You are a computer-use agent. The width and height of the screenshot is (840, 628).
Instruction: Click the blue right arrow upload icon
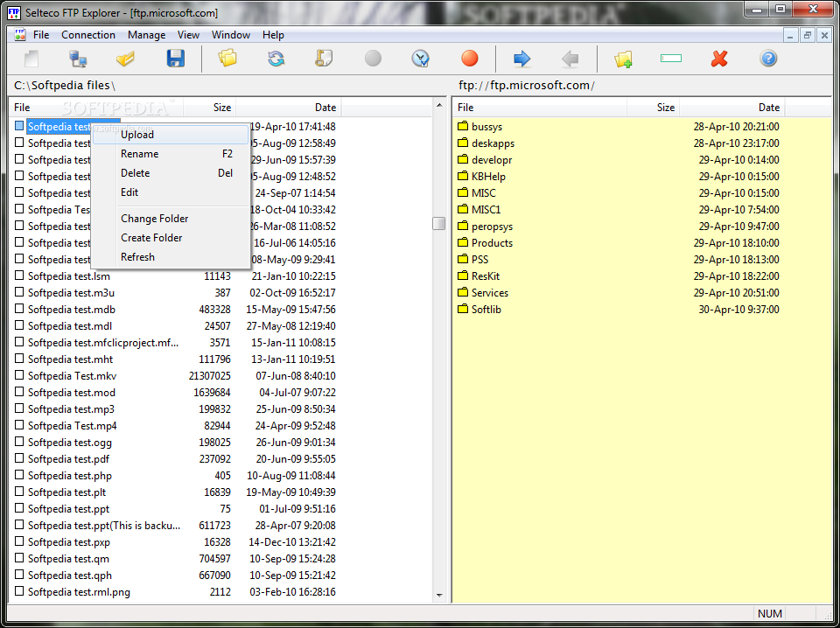[521, 59]
